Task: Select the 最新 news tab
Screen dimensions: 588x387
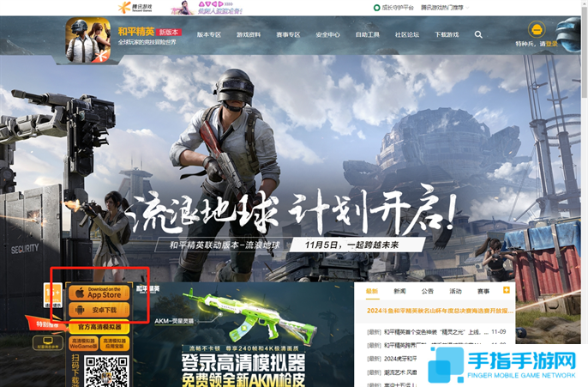Action: point(372,291)
